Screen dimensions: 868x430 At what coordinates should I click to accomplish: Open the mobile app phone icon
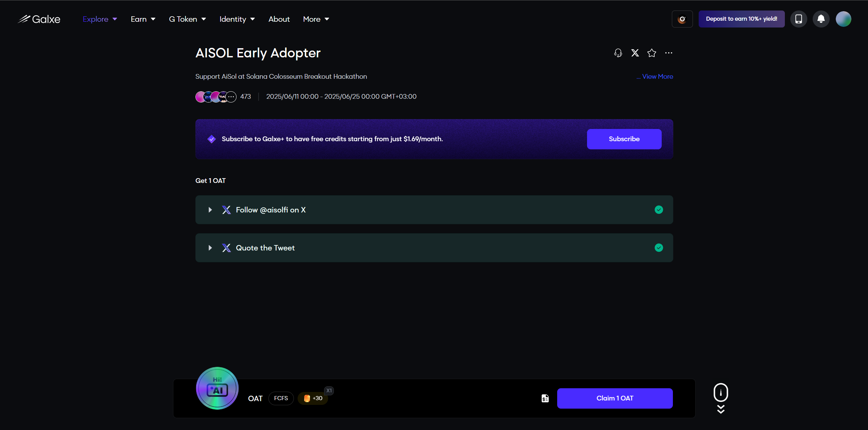pos(798,19)
